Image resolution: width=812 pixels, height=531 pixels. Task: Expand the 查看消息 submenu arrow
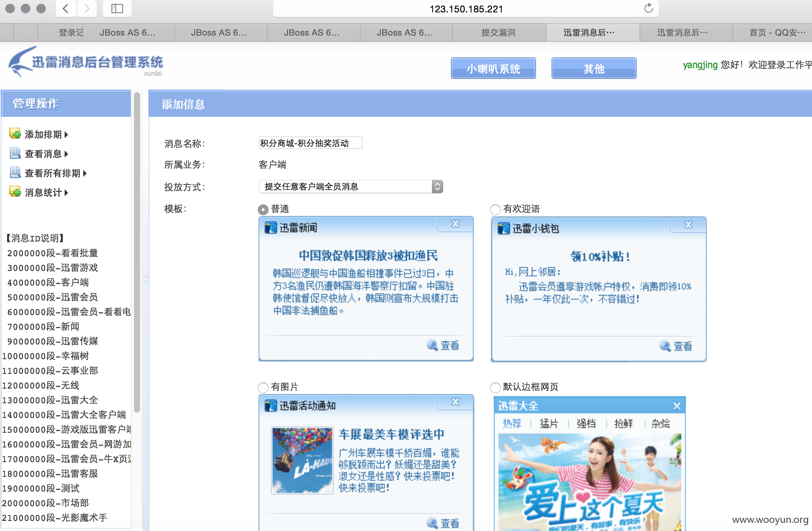click(66, 154)
